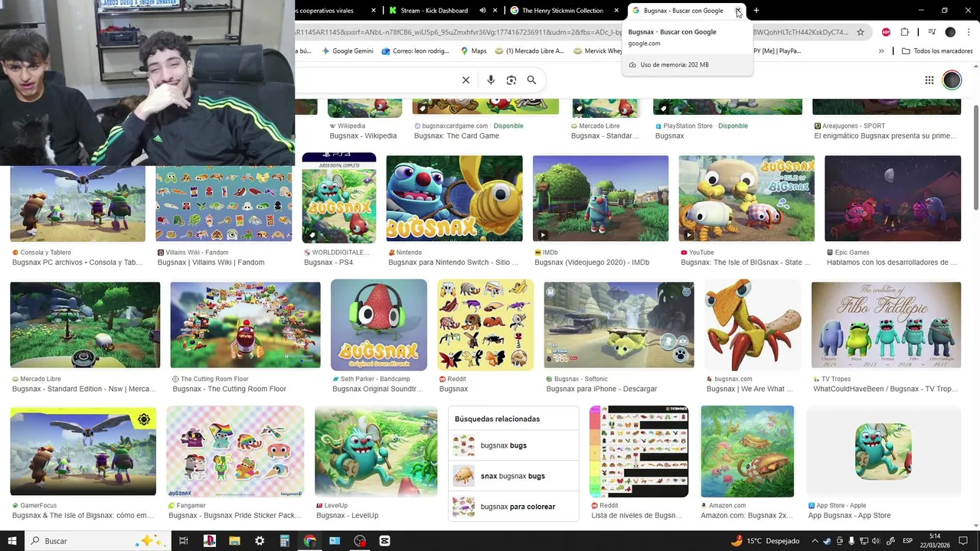Open Maps bookmark
980x551 pixels.
tap(473, 51)
